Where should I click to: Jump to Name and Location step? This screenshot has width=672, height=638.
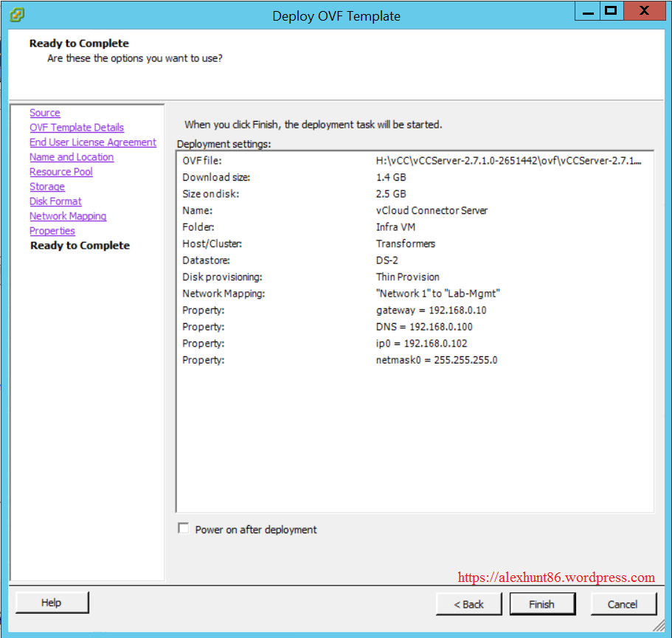point(72,157)
